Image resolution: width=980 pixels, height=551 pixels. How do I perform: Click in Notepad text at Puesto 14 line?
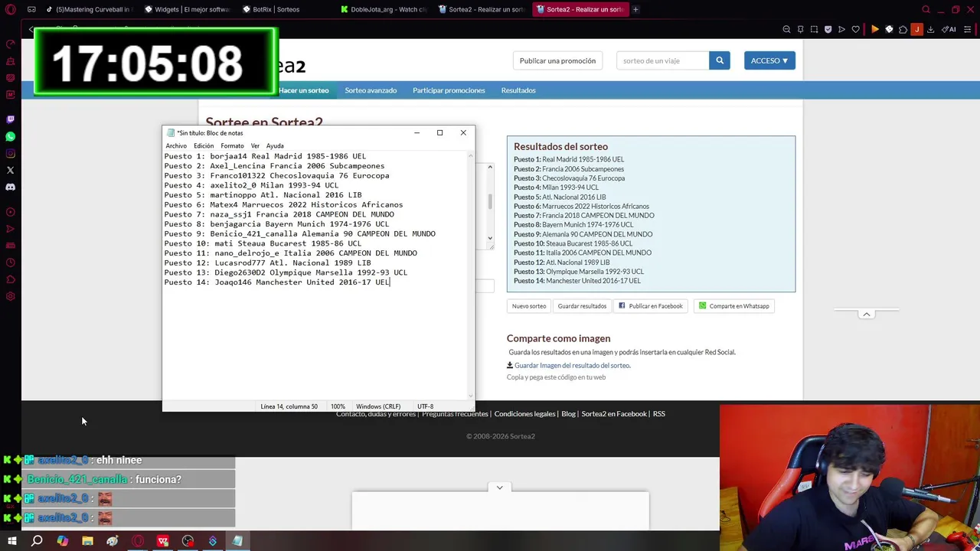pyautogui.click(x=277, y=282)
